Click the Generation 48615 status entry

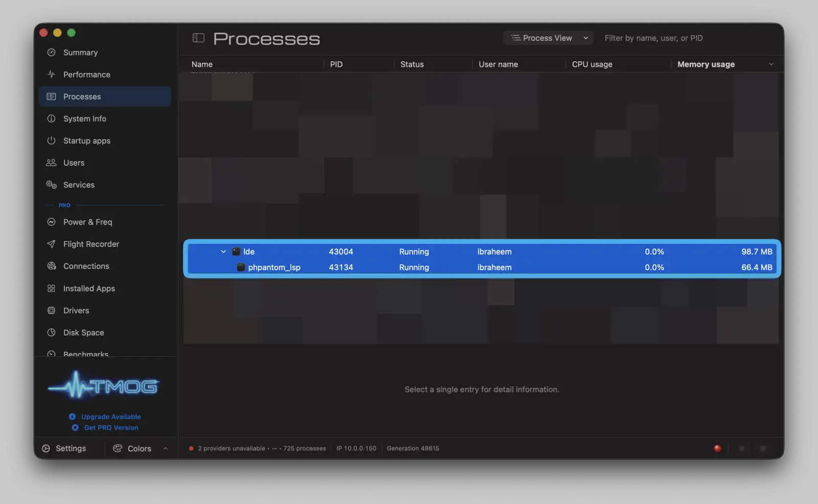click(413, 448)
